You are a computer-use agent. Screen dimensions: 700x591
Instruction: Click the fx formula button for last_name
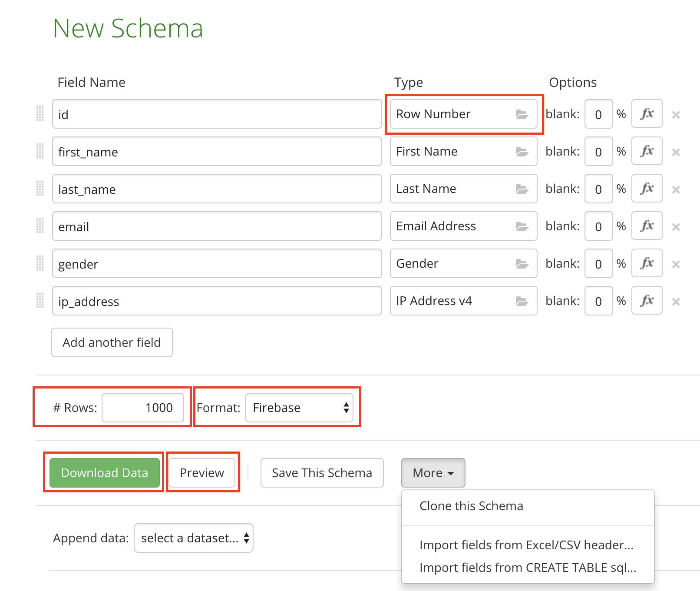click(x=647, y=189)
